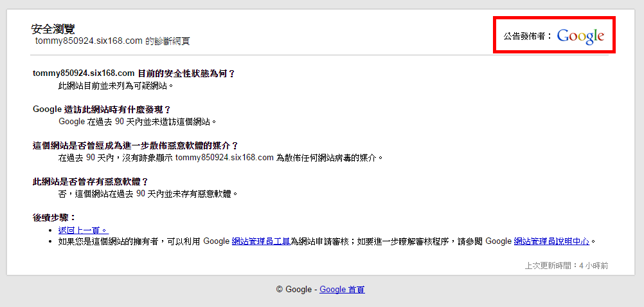Click the 目前的安全性狀態為何 question heading
The width and height of the screenshot is (644, 307).
[134, 73]
